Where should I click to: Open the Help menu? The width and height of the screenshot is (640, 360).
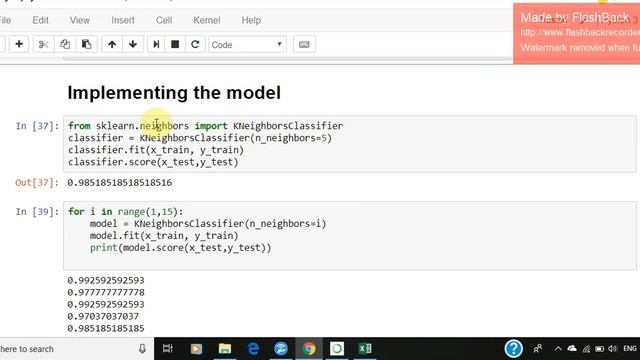click(251, 20)
